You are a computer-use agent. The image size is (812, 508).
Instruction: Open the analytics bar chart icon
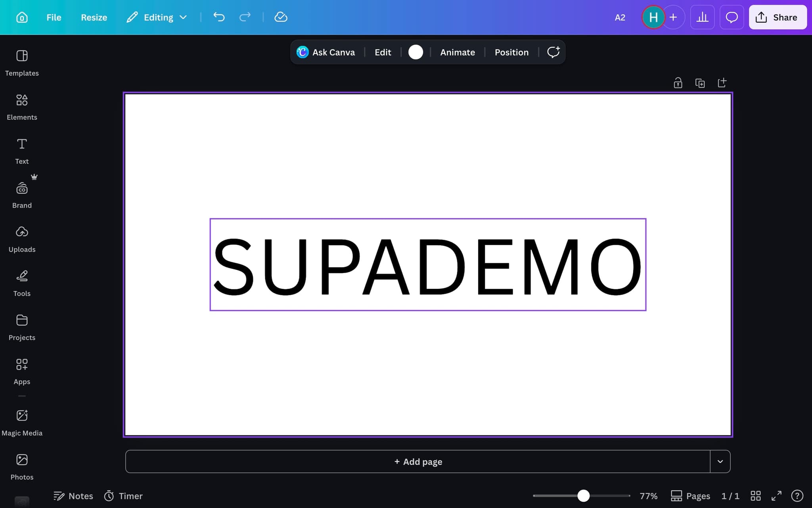point(702,17)
